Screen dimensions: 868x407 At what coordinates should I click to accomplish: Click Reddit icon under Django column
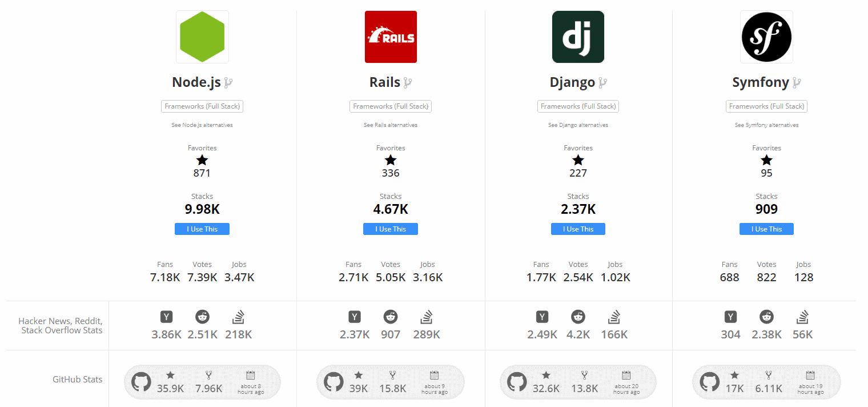[x=578, y=317]
